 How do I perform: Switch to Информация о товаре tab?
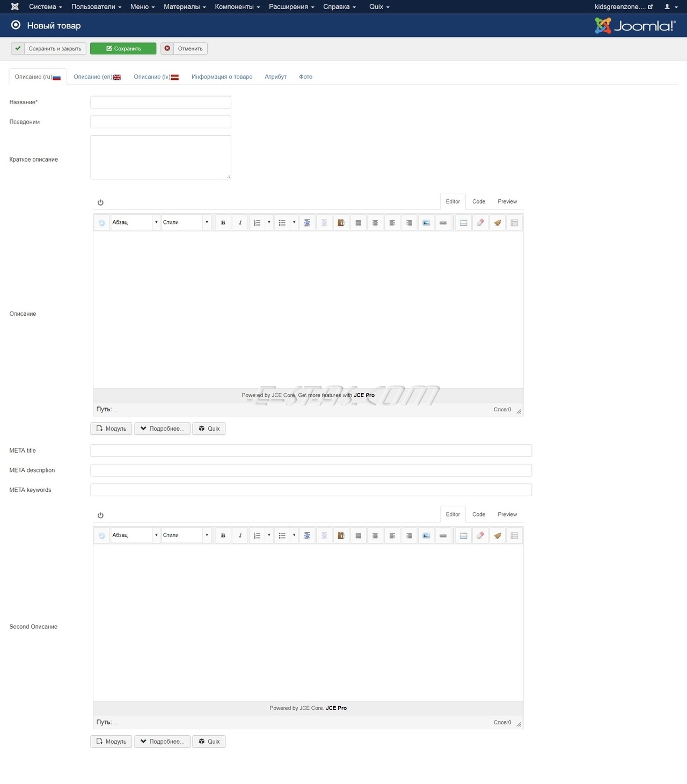(222, 77)
